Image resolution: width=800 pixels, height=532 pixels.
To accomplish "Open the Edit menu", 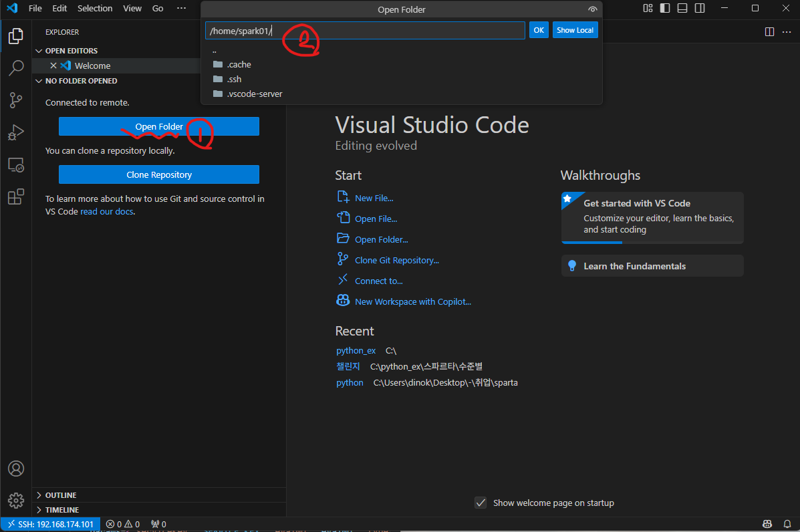I will click(x=59, y=8).
